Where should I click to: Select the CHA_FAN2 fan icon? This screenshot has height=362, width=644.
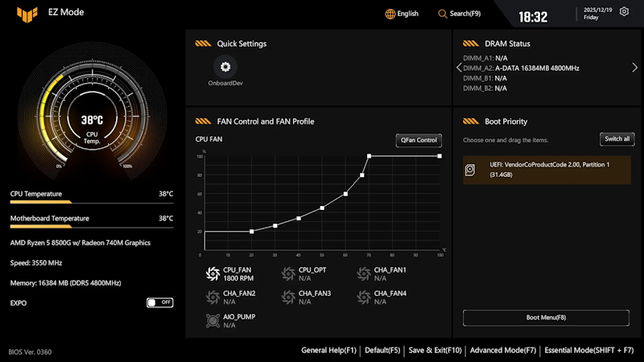(213, 297)
